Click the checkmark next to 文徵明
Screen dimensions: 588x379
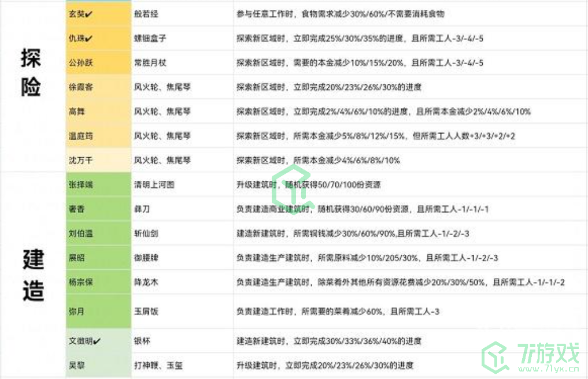tap(98, 341)
